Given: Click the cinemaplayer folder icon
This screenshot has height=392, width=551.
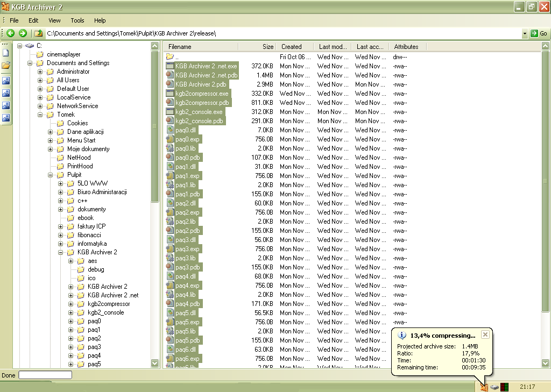Looking at the screenshot, I should (40, 54).
